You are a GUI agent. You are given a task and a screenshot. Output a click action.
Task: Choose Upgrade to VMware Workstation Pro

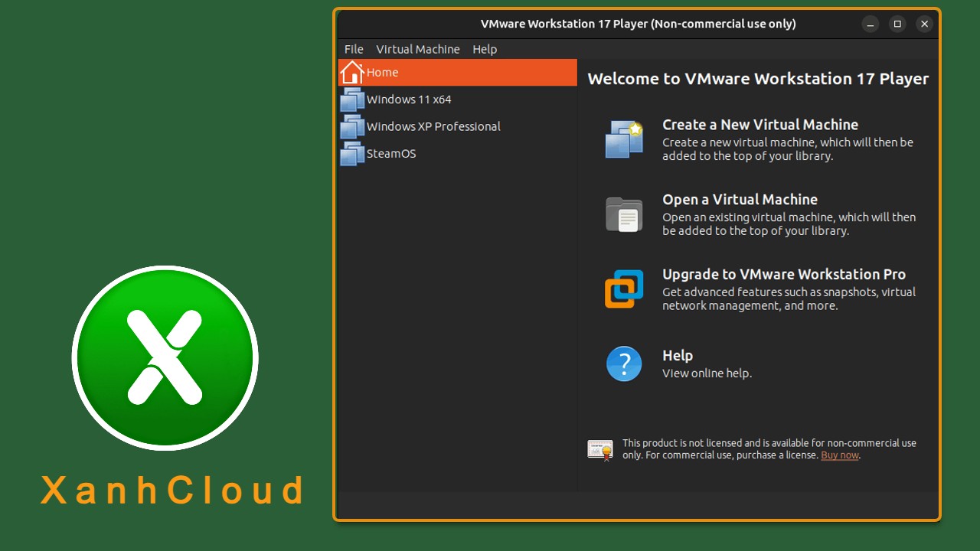784,275
